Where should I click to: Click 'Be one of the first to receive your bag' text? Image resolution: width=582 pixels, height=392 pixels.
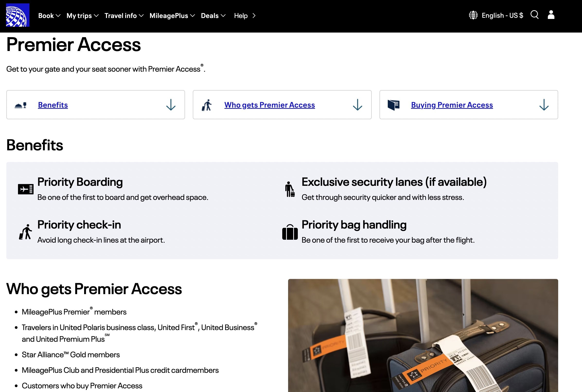388,240
